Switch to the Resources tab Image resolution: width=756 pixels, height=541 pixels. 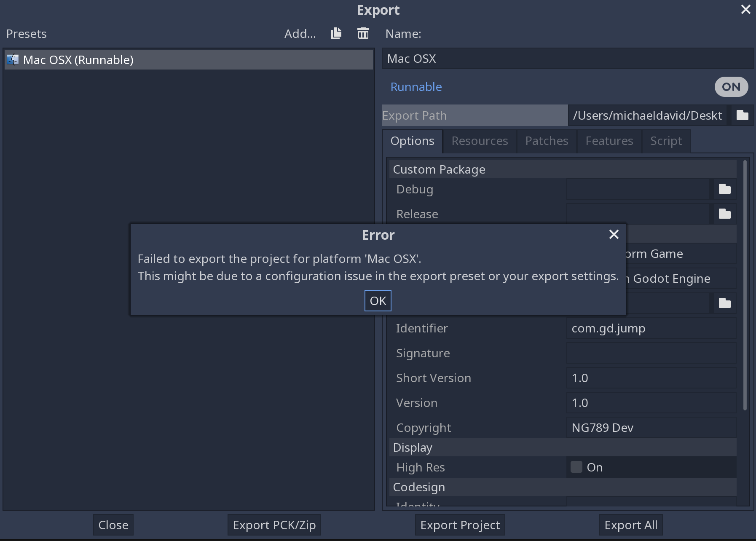(480, 141)
